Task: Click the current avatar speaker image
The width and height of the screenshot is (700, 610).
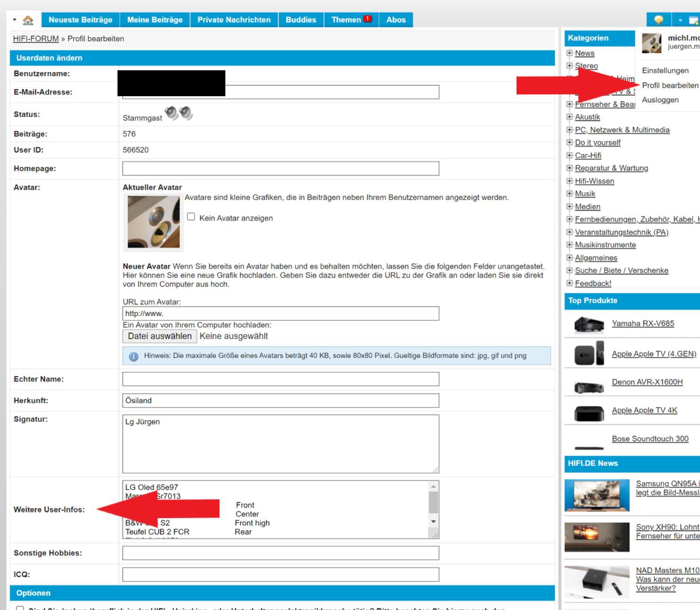Action: click(x=154, y=222)
